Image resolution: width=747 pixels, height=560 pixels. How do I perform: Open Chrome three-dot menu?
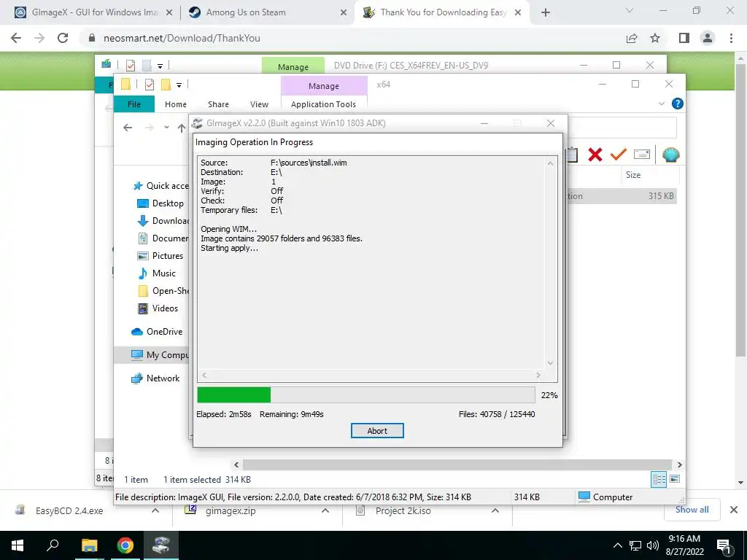tap(731, 38)
